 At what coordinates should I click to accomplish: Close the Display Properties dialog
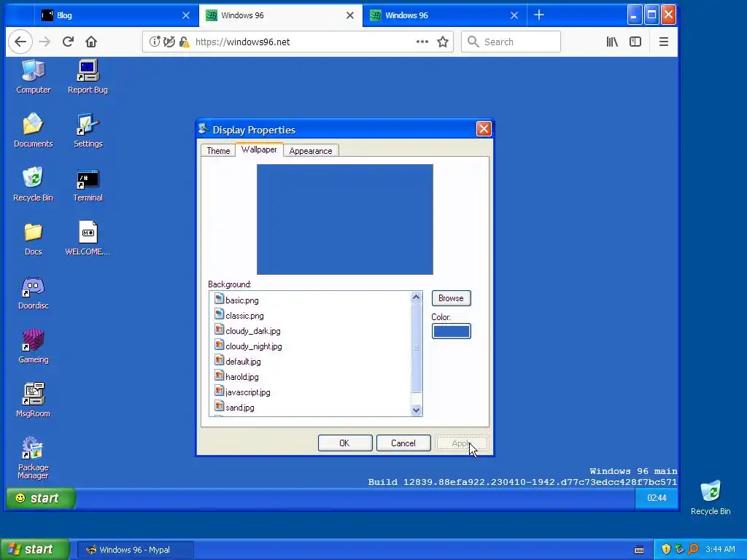click(x=484, y=129)
